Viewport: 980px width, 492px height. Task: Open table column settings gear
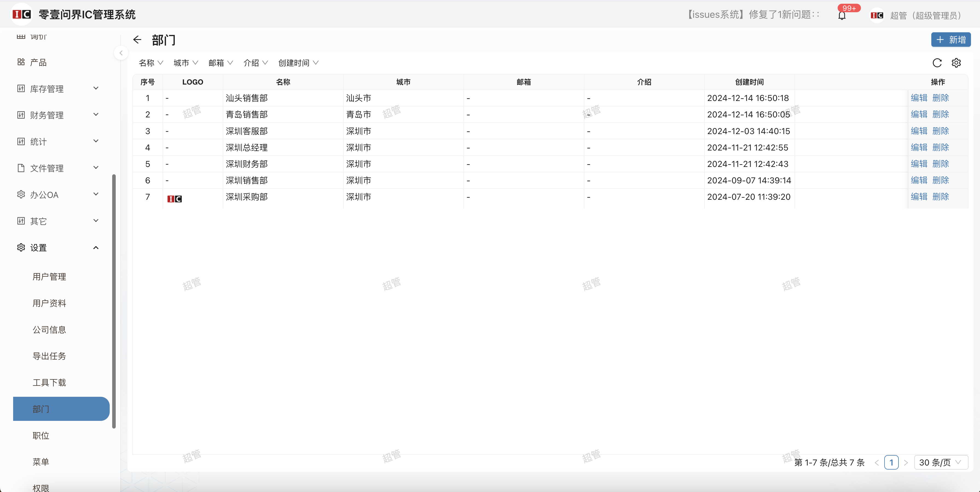956,63
